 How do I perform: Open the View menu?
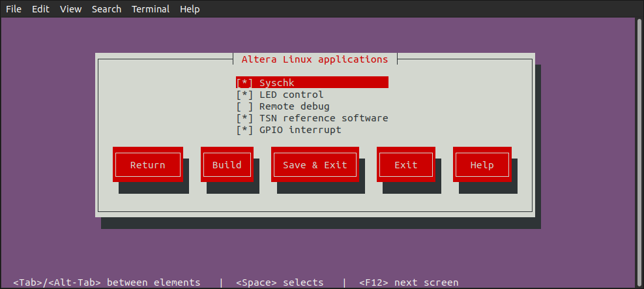[x=70, y=9]
